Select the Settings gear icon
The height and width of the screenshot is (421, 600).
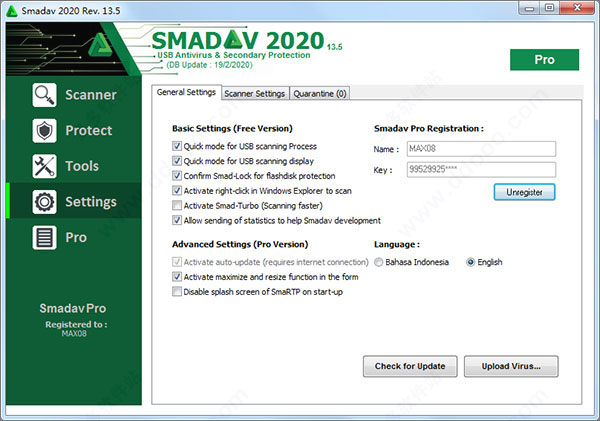coord(44,202)
